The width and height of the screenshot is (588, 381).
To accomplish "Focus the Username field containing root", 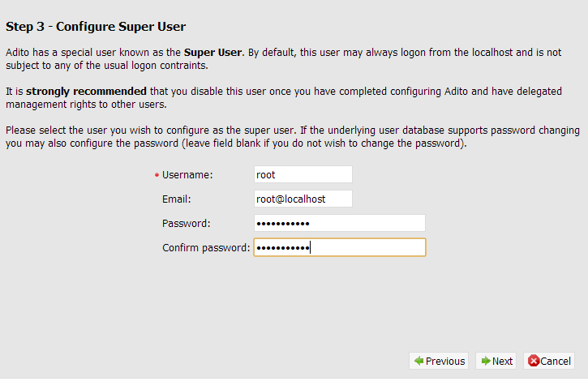I will tap(303, 174).
